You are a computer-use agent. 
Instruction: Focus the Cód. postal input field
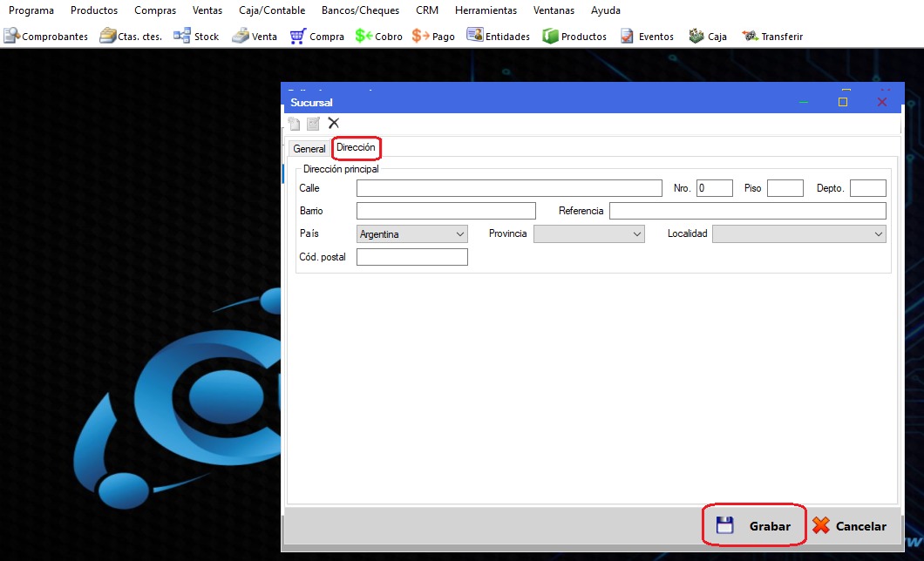(x=412, y=257)
